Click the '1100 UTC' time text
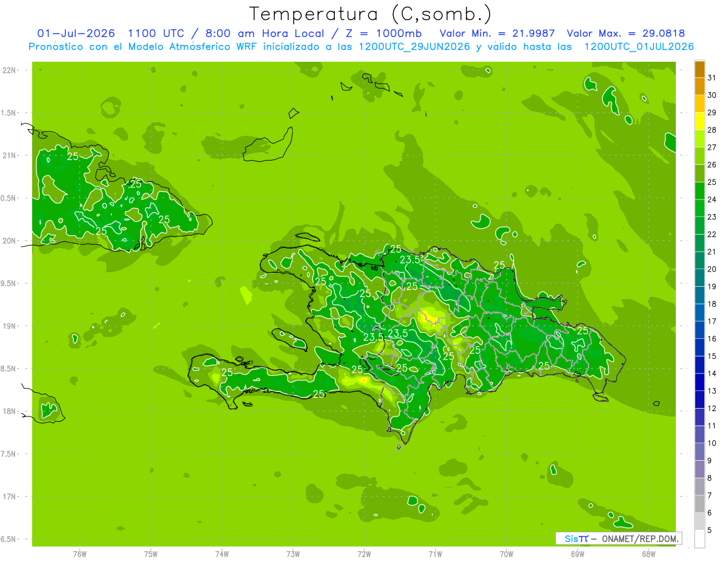 156,33
